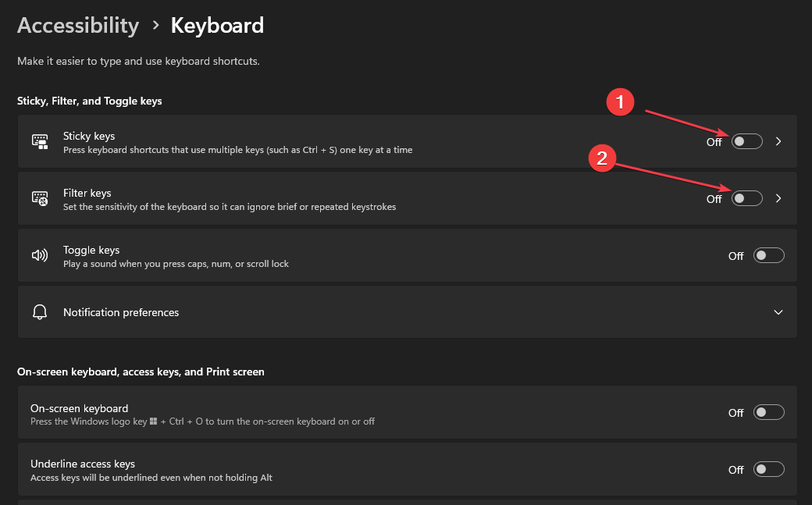Click the breadcrumb separator chevron
Screen dimensions: 812x505
[x=155, y=26]
